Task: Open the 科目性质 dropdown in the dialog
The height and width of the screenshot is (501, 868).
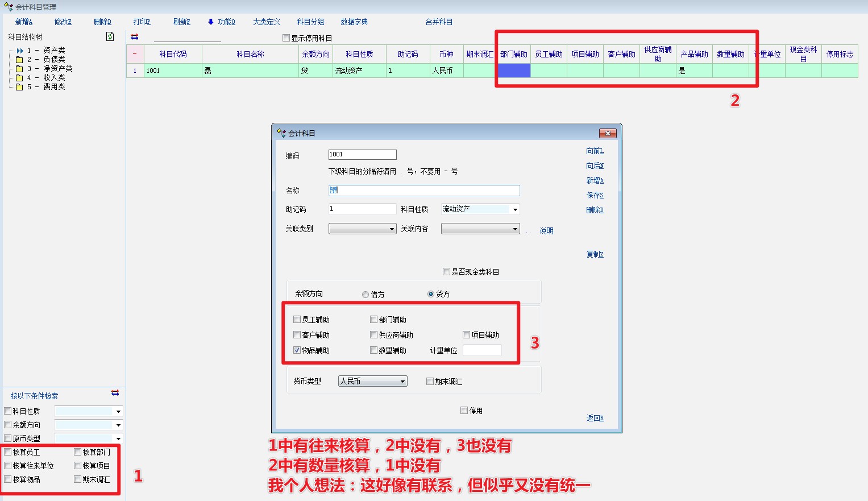Action: [515, 210]
